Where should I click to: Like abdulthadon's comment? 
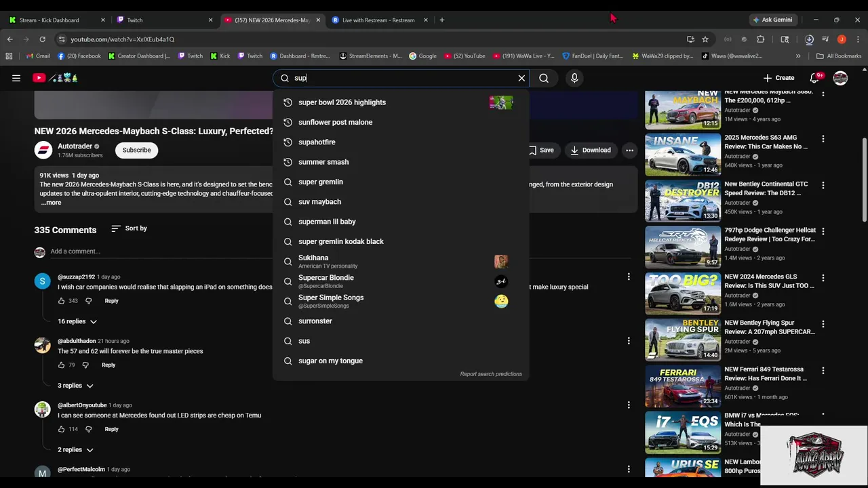pos(62,365)
